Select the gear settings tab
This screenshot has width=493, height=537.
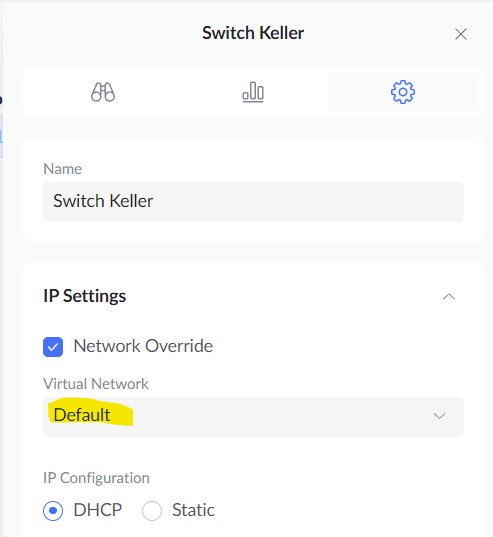(403, 92)
